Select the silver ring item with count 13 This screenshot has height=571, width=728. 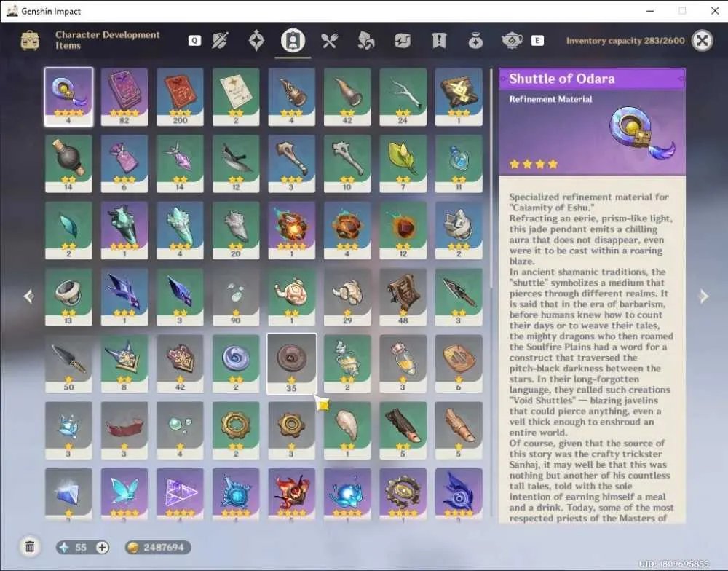click(x=68, y=297)
